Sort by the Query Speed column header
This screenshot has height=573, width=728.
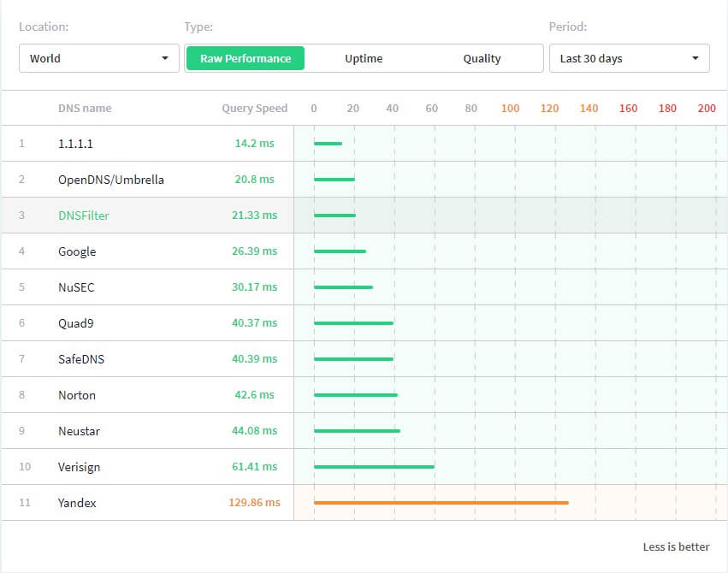tap(254, 108)
